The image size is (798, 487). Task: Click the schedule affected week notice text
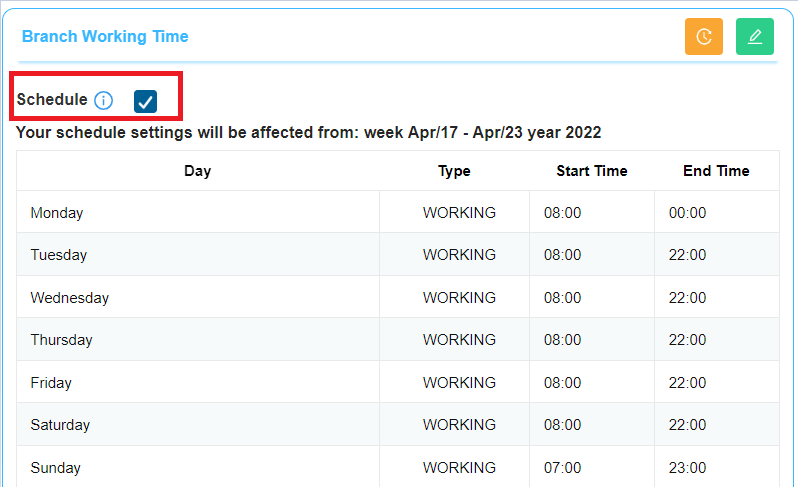[x=308, y=133]
